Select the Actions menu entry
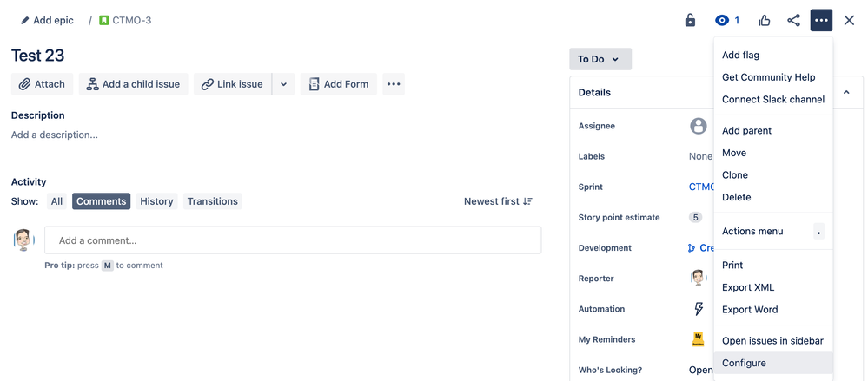The image size is (868, 381). [x=773, y=231]
